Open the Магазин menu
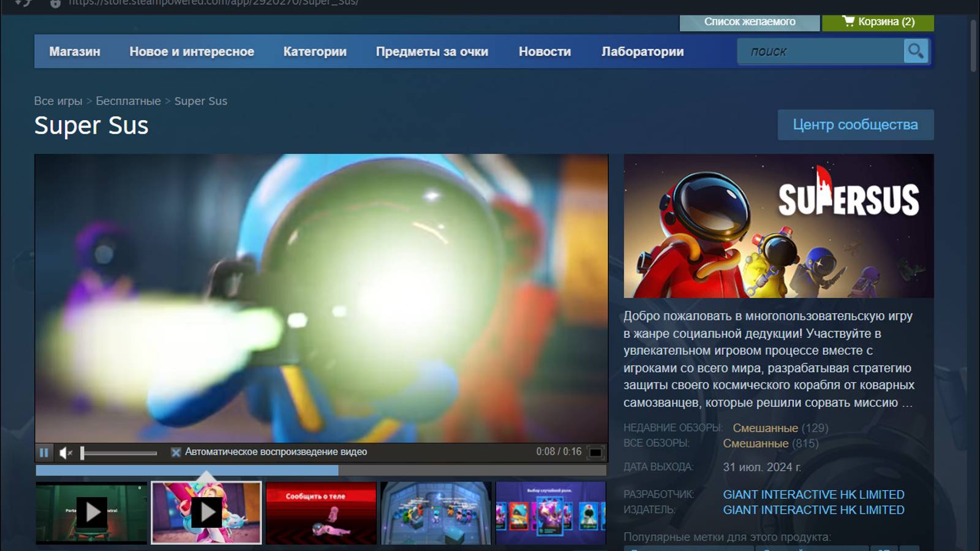 coord(75,51)
